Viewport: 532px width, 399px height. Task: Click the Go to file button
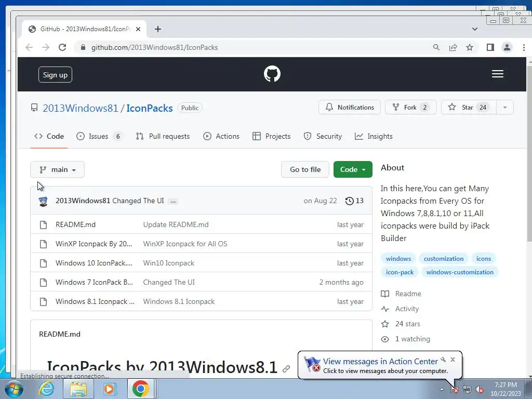[x=305, y=169]
